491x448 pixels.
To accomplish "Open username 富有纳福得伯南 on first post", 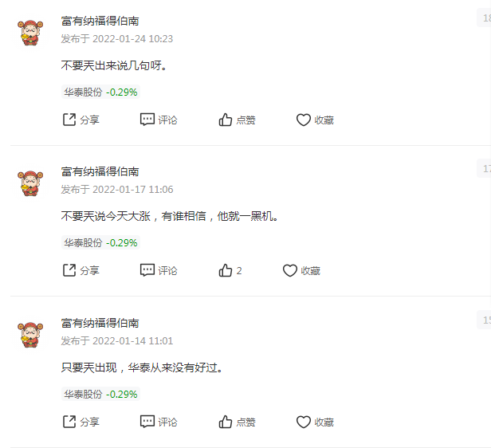I will click(100, 21).
